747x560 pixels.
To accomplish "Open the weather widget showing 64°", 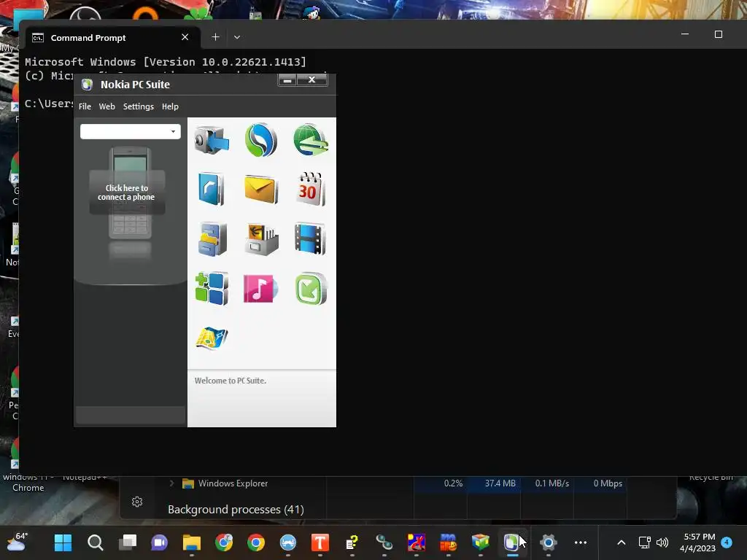I will click(x=18, y=542).
